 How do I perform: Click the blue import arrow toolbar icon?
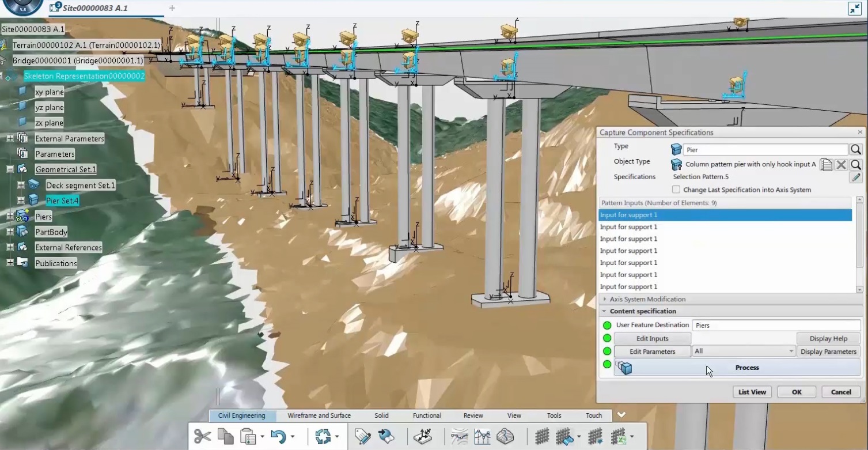tap(385, 436)
